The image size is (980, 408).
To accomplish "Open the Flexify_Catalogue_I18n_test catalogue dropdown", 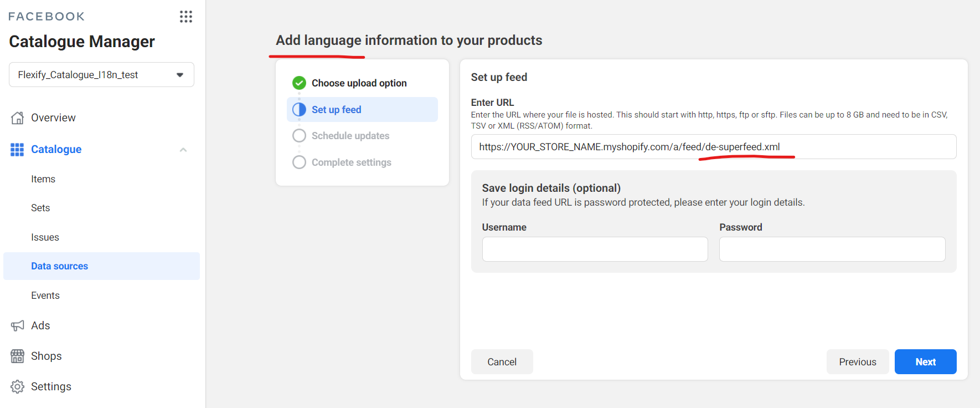I will [x=101, y=75].
